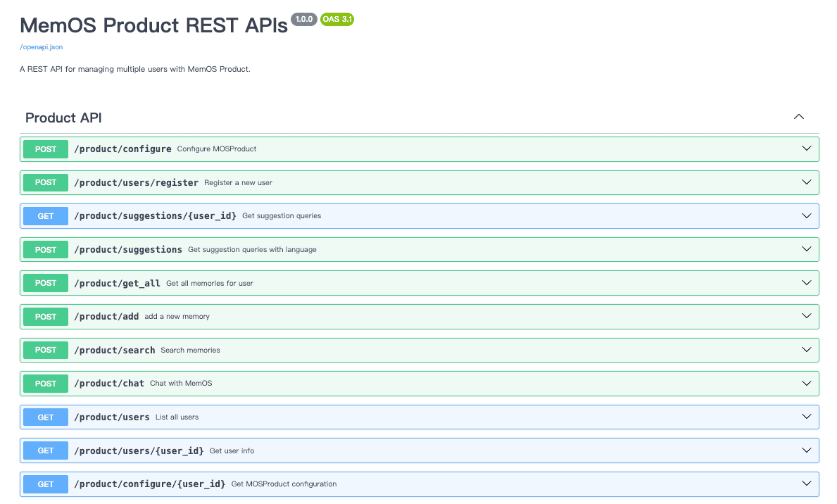Click the 1.0.0 version badge

[303, 19]
